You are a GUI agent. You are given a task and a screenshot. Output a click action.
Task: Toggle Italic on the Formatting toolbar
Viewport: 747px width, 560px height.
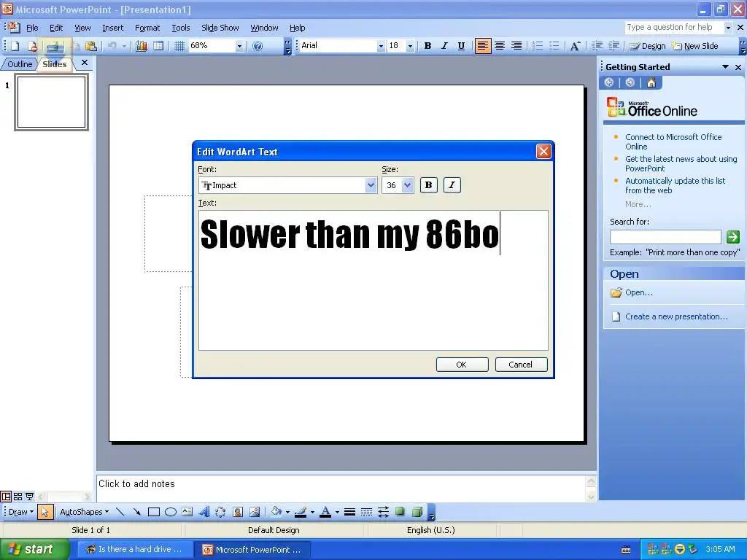pyautogui.click(x=444, y=46)
